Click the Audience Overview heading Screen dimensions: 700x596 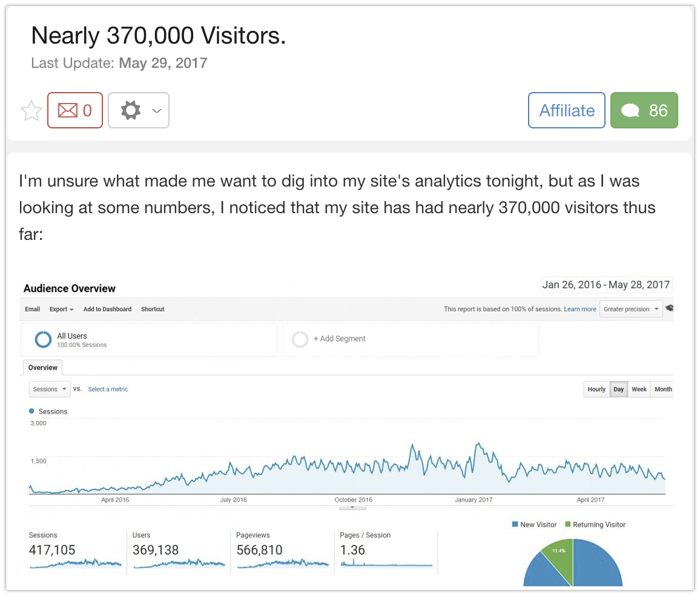[x=70, y=288]
